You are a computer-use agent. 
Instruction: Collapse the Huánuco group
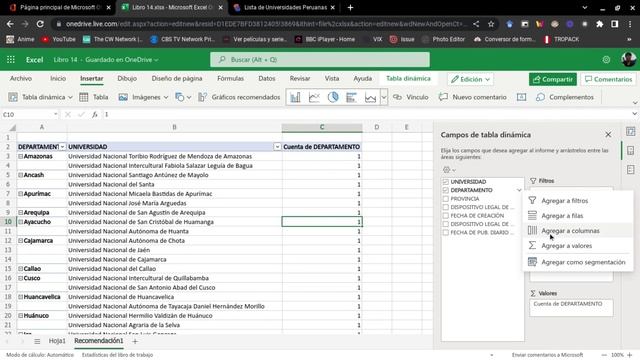(x=20, y=316)
